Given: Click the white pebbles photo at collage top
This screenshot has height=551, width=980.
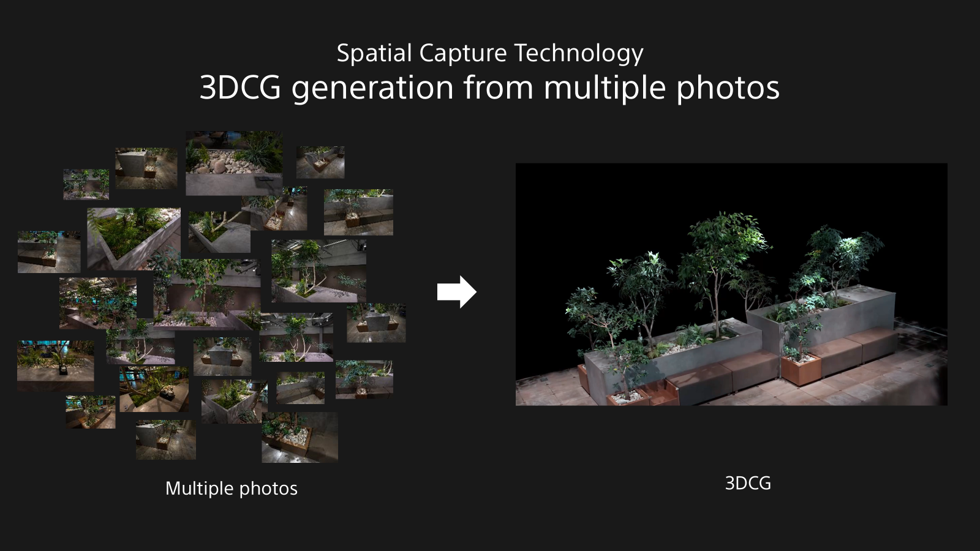Looking at the screenshot, I should pyautogui.click(x=235, y=163).
